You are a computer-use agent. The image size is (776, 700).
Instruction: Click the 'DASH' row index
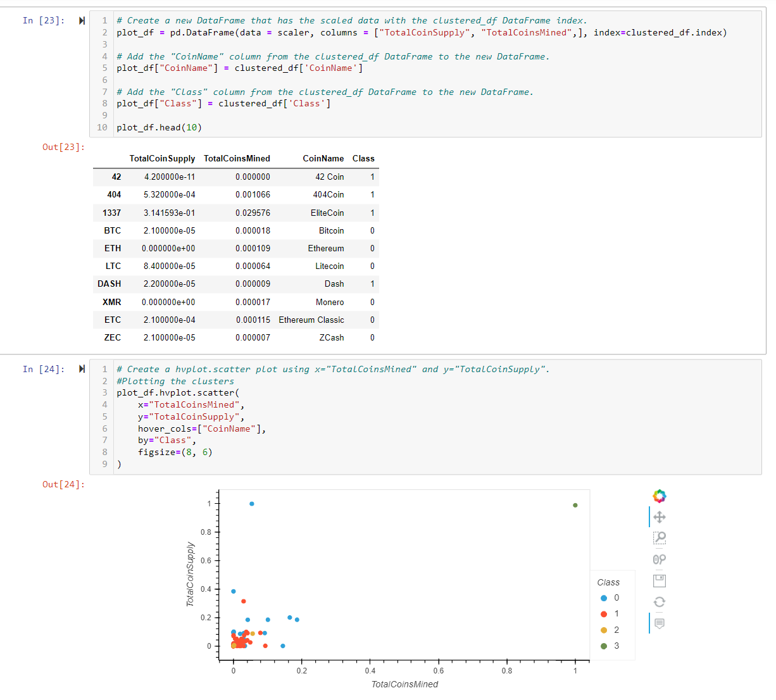pos(110,284)
